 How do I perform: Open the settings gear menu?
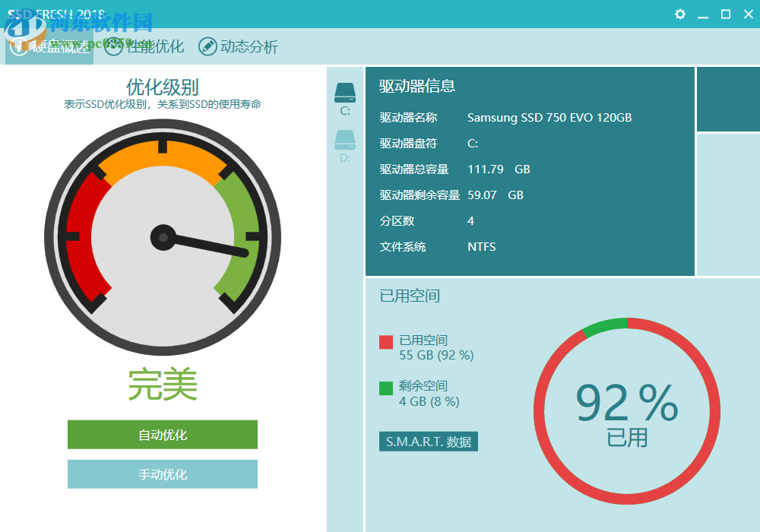tap(679, 14)
